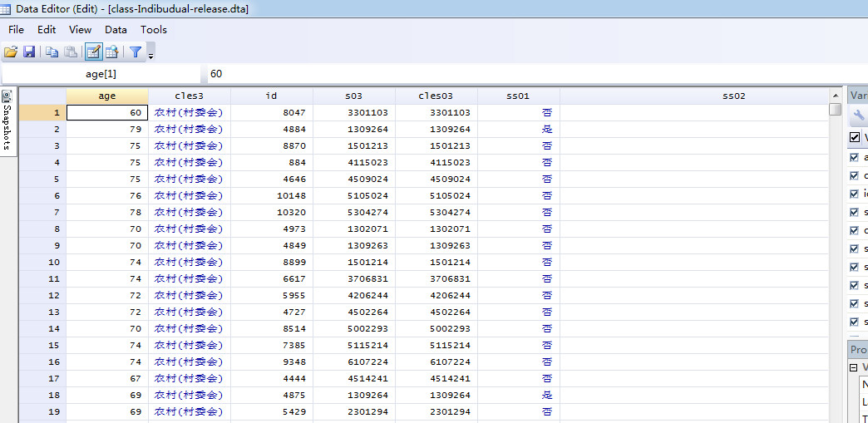The height and width of the screenshot is (423, 868).
Task: Switch to Data Editor browse mode icon
Action: (111, 52)
